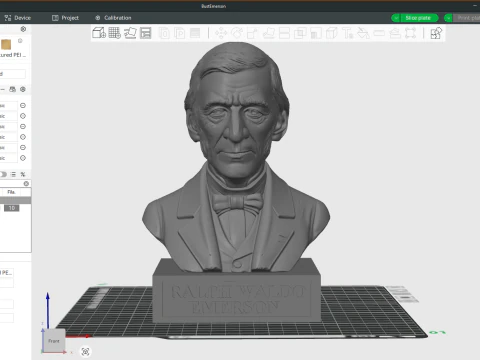The height and width of the screenshot is (360, 480).
Task: Select the Move gizmo tool
Action: [x=221, y=33]
